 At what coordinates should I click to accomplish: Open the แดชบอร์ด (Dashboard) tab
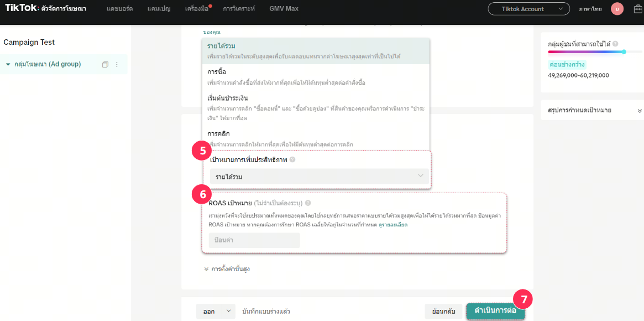pyautogui.click(x=119, y=9)
